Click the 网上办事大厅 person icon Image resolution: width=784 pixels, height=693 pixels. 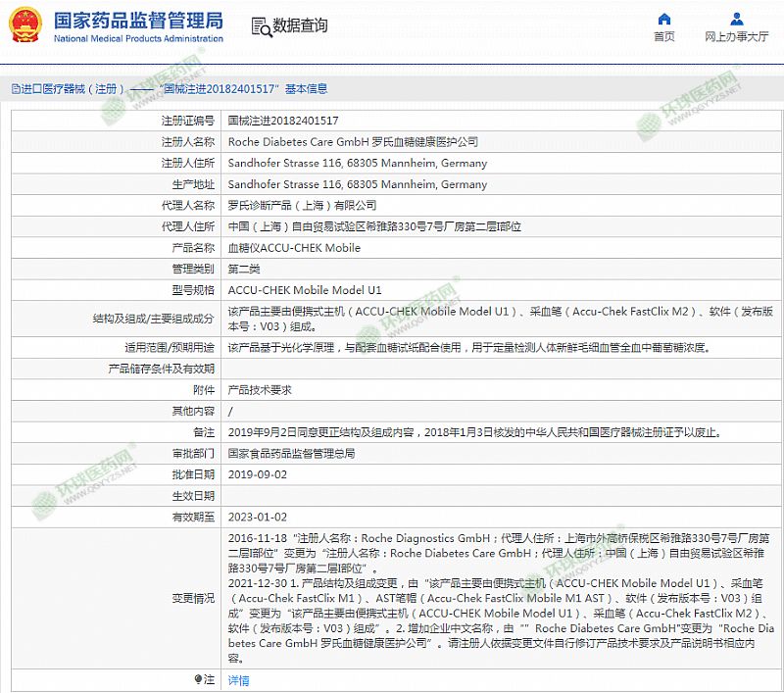[x=736, y=19]
